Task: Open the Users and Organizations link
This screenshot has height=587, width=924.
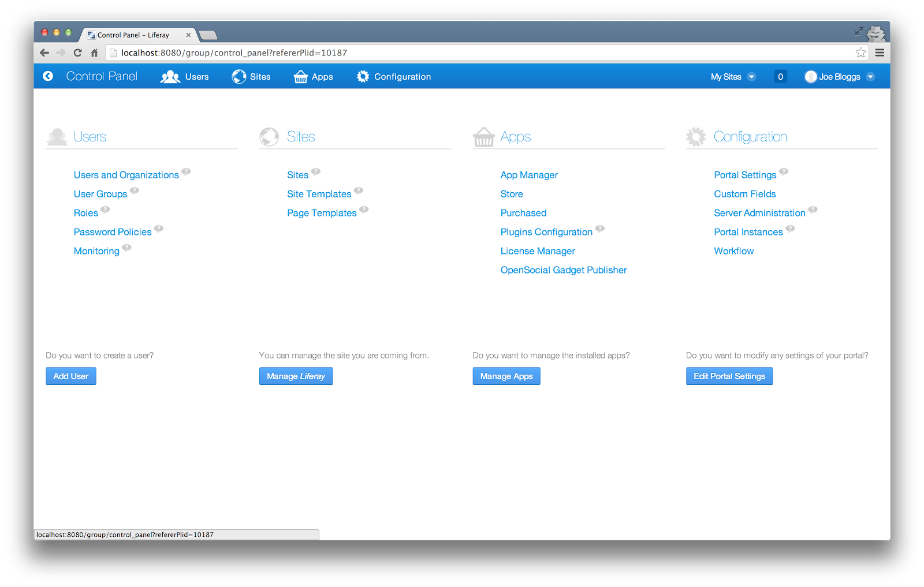Action: [x=126, y=175]
